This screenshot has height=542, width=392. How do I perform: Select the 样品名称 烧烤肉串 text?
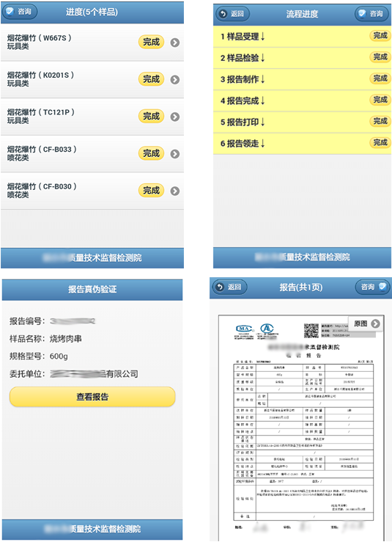click(45, 339)
